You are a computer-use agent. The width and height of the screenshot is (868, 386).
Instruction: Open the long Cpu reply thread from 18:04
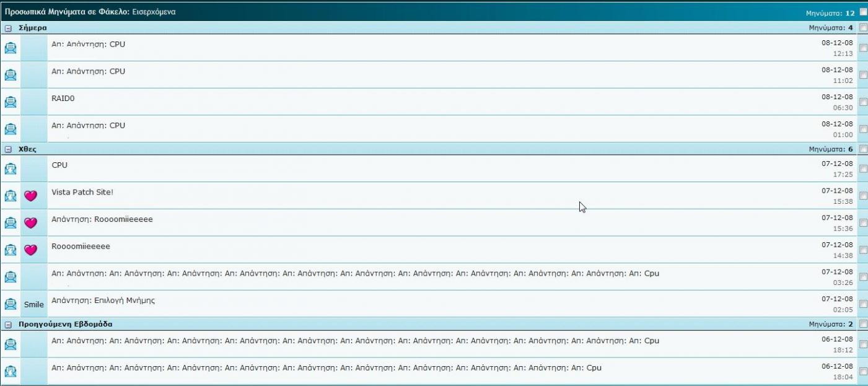327,367
